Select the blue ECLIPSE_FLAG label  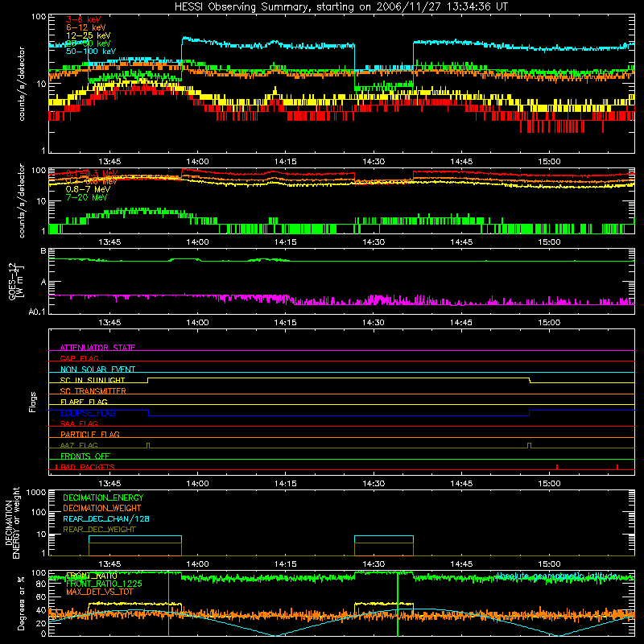pos(88,413)
